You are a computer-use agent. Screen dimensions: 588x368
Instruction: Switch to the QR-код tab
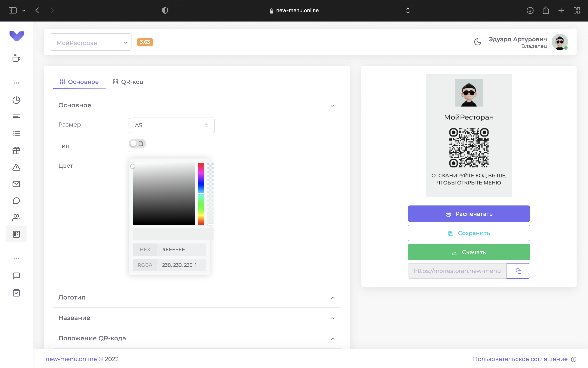[x=128, y=82]
